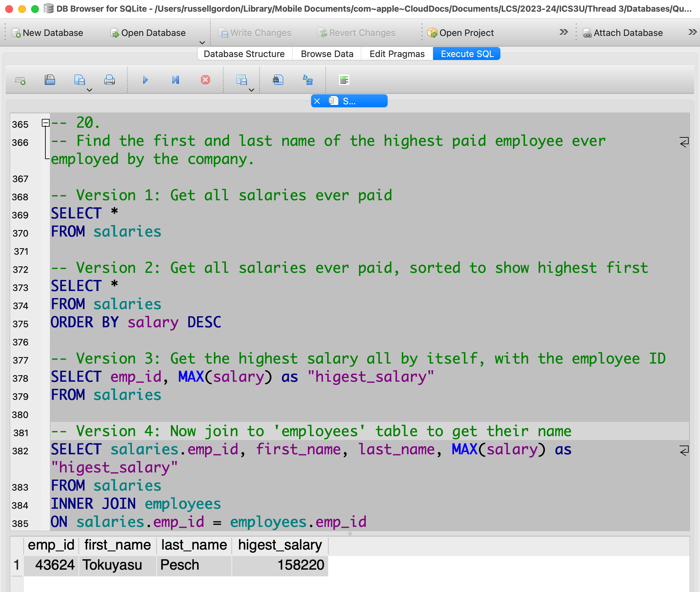Image resolution: width=700 pixels, height=592 pixels.
Task: Open the Save results view dropdown arrow
Action: coord(251,90)
